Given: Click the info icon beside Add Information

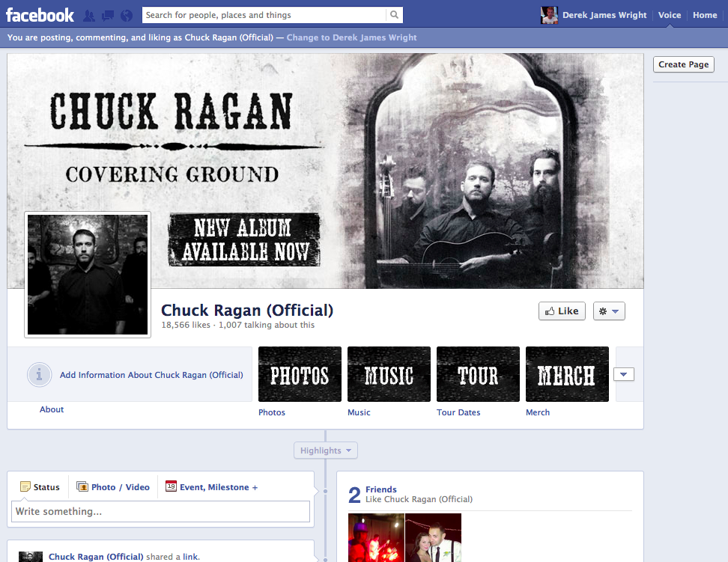Looking at the screenshot, I should pyautogui.click(x=39, y=374).
